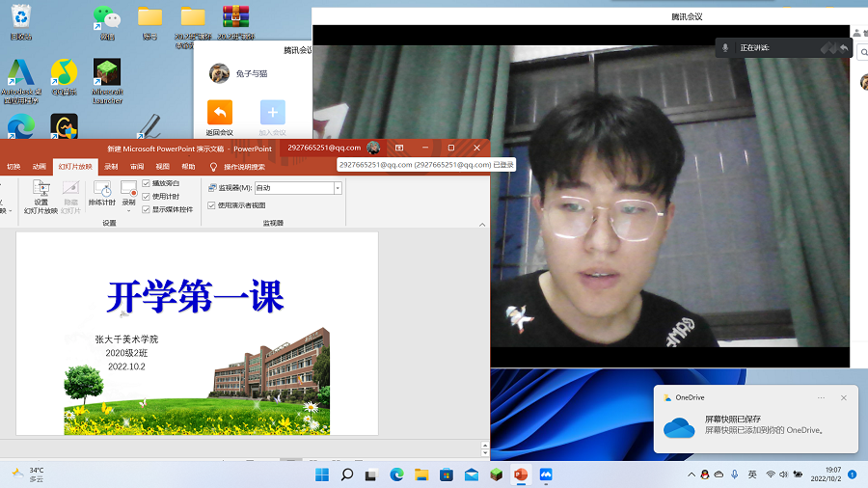868x488 pixels.
Task: Select the 幻灯片放映 Slide Show tab
Action: pyautogui.click(x=75, y=167)
